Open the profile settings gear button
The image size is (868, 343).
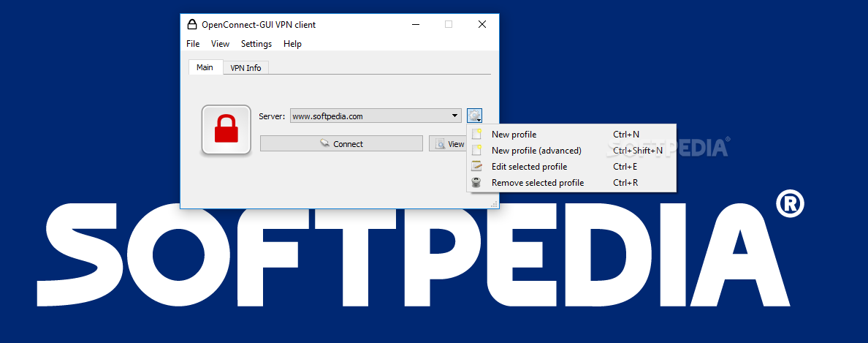[x=474, y=116]
